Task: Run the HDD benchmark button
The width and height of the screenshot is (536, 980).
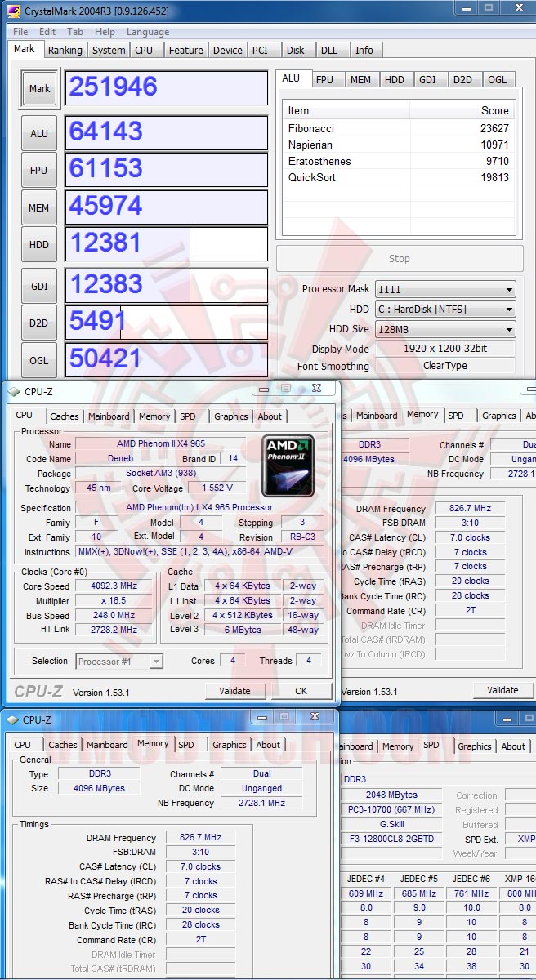Action: click(x=39, y=244)
